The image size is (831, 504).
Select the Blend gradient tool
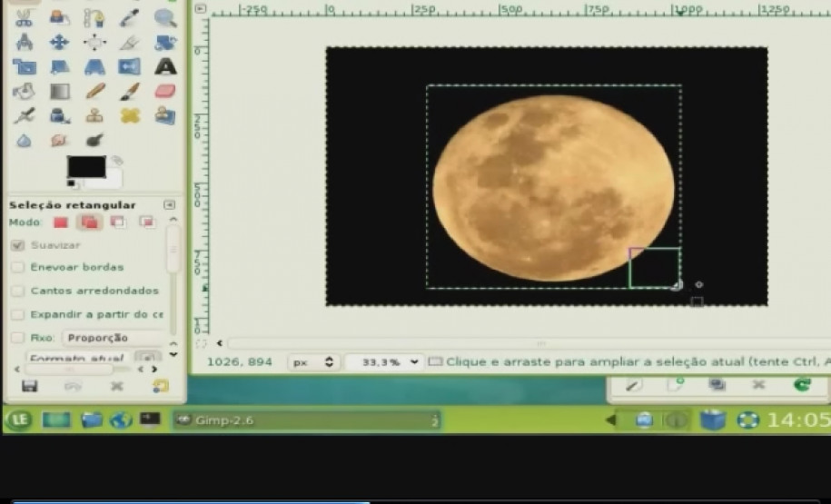(x=59, y=91)
